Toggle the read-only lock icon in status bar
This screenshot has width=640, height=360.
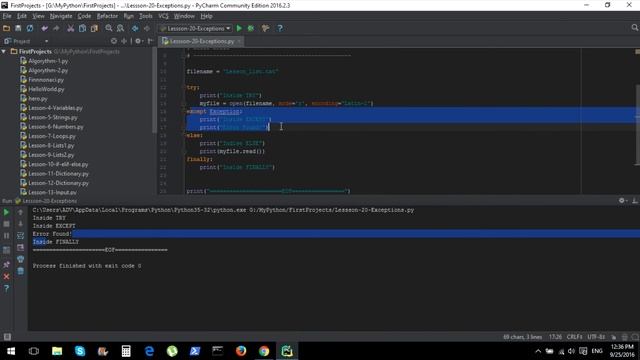tap(613, 337)
